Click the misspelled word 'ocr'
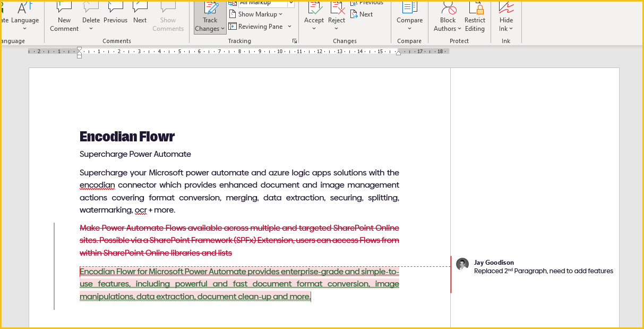Screen dimensions: 644x329 pos(141,210)
